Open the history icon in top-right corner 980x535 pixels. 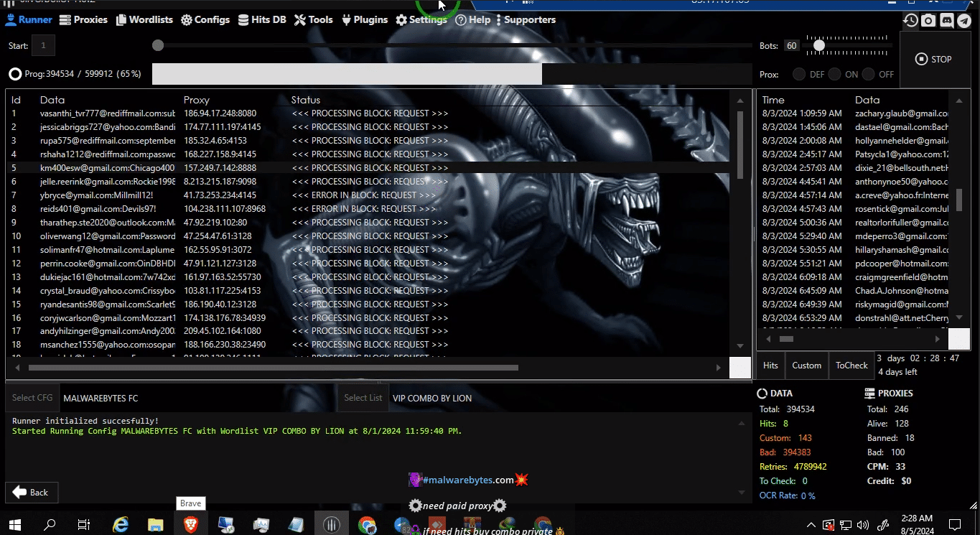pyautogui.click(x=911, y=21)
